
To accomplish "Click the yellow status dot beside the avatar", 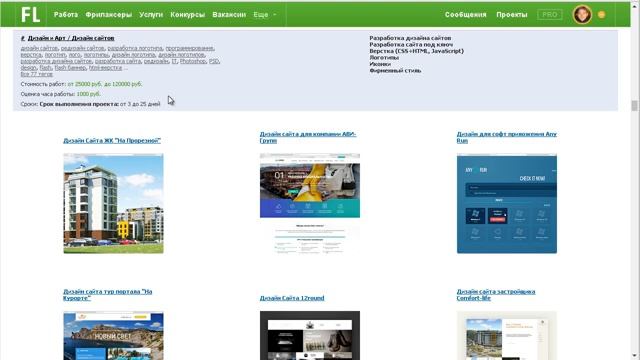I will point(601,15).
